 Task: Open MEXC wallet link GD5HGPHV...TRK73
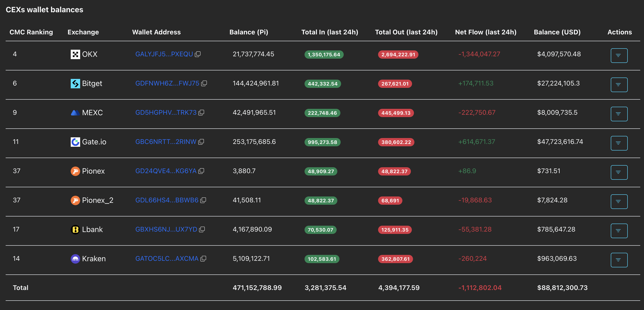pos(166,113)
